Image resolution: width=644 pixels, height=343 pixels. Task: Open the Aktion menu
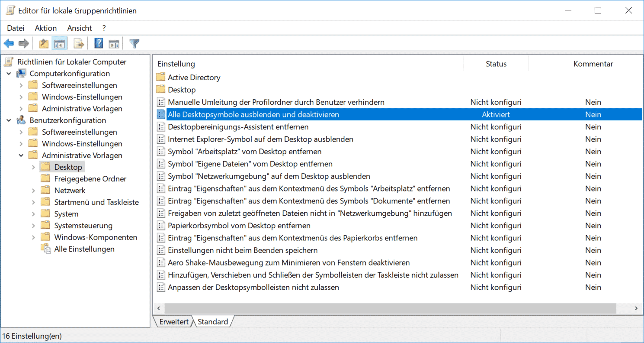pyautogui.click(x=46, y=28)
